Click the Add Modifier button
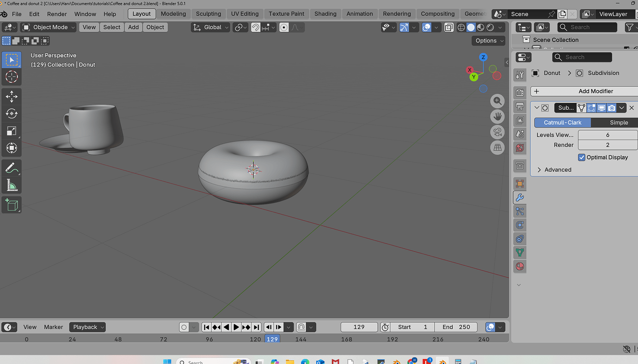This screenshot has width=638, height=364. click(x=584, y=91)
